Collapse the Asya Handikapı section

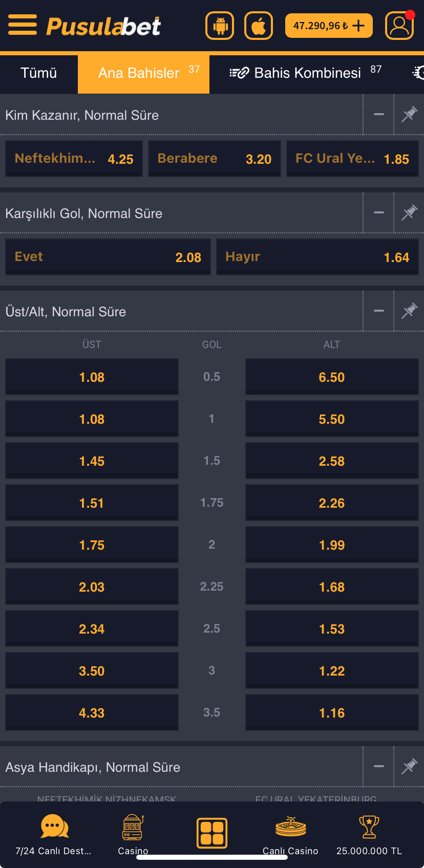[x=378, y=766]
